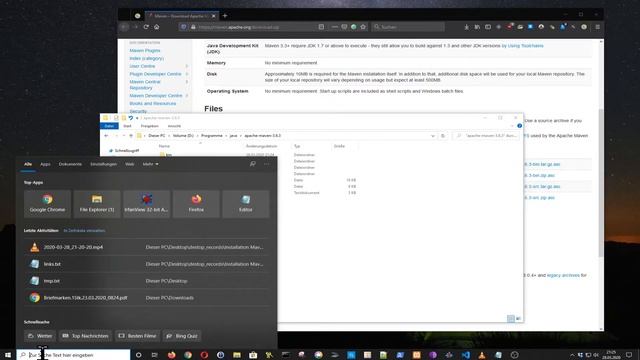
Task: Bookmark this page with star icon
Action: (363, 27)
